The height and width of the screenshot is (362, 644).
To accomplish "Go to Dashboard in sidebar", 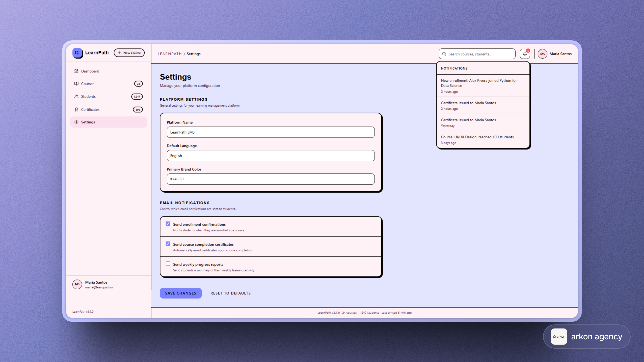I will pos(109,71).
